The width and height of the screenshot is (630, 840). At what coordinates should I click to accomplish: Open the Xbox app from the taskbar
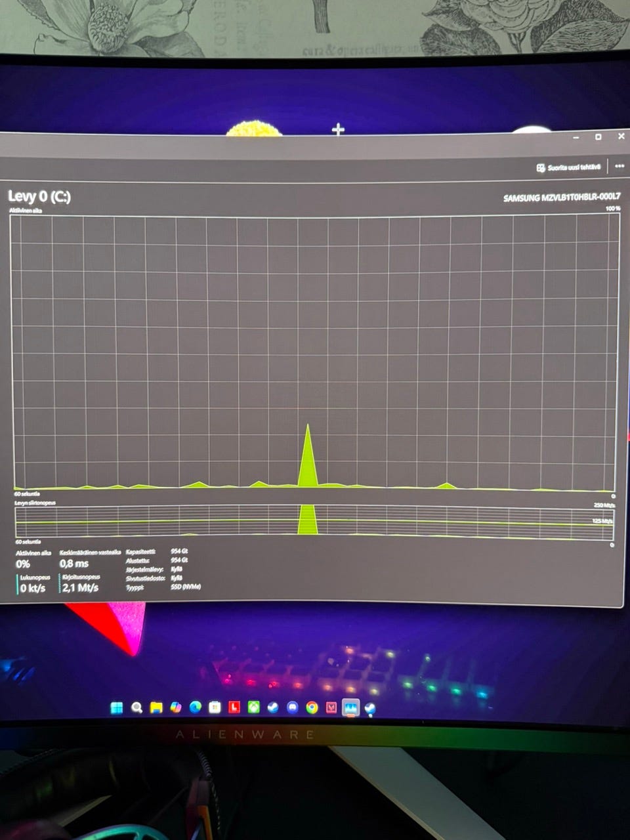coord(254,707)
